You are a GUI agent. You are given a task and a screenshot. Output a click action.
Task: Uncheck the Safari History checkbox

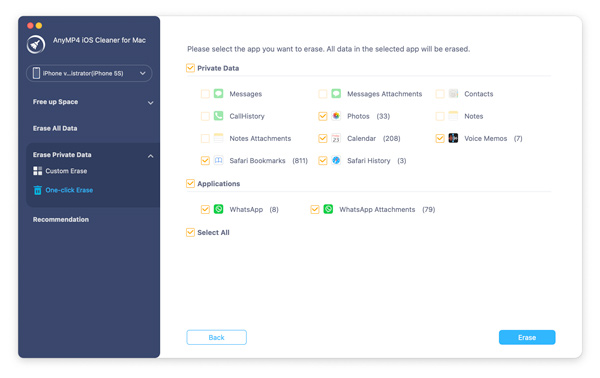coord(323,161)
